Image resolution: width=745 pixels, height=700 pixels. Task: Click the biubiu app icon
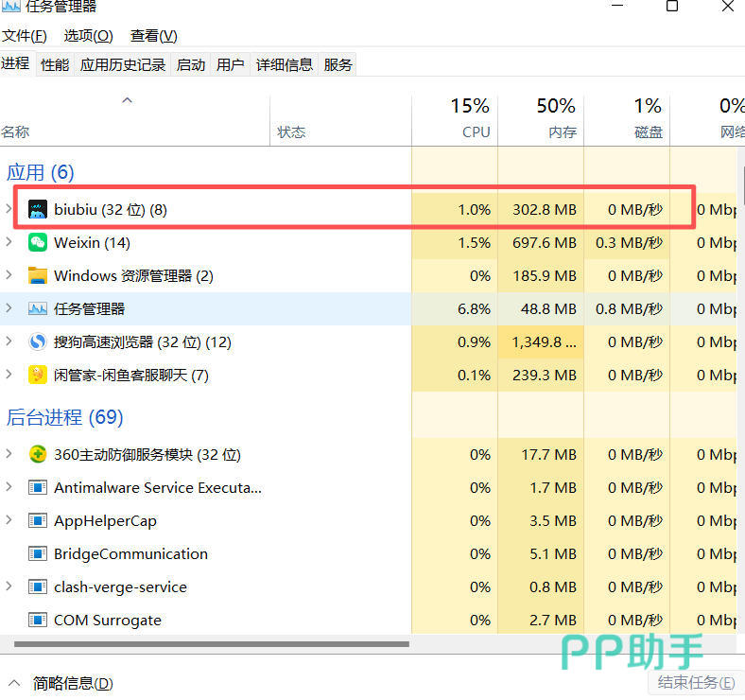pyautogui.click(x=38, y=209)
